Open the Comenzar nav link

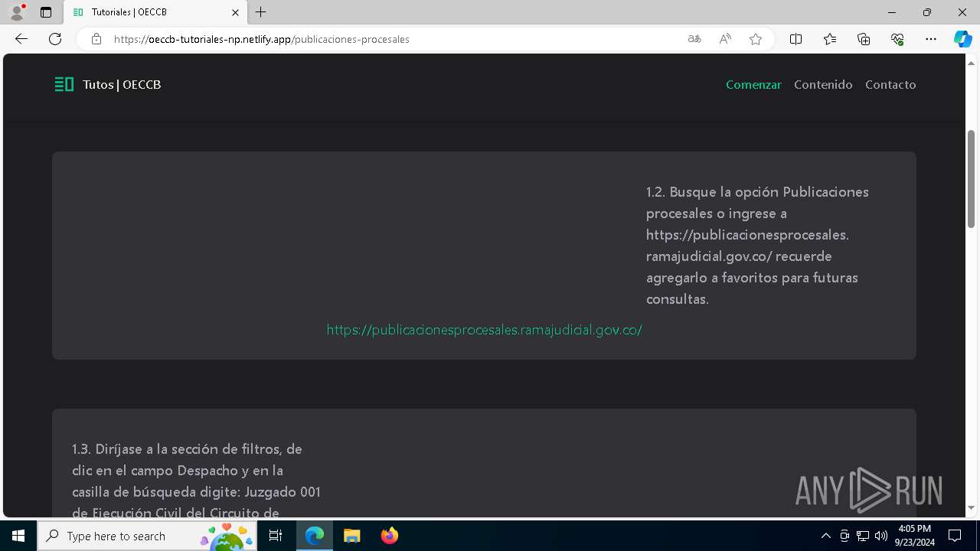tap(753, 85)
